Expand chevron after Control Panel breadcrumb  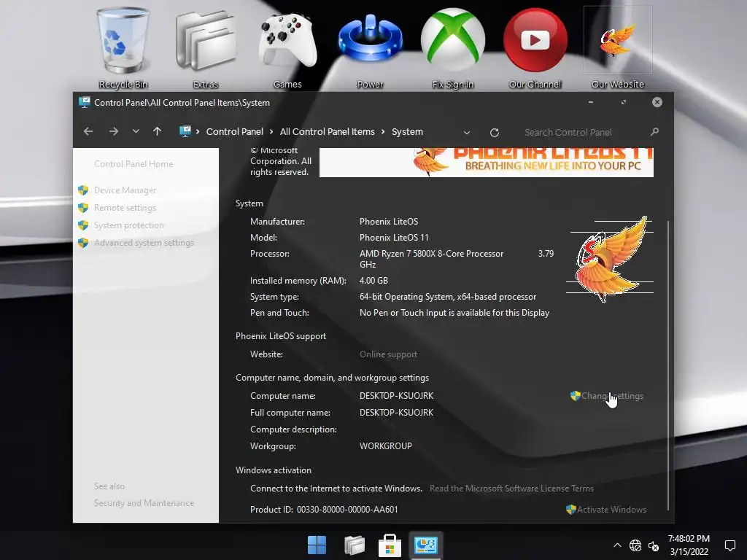point(271,132)
